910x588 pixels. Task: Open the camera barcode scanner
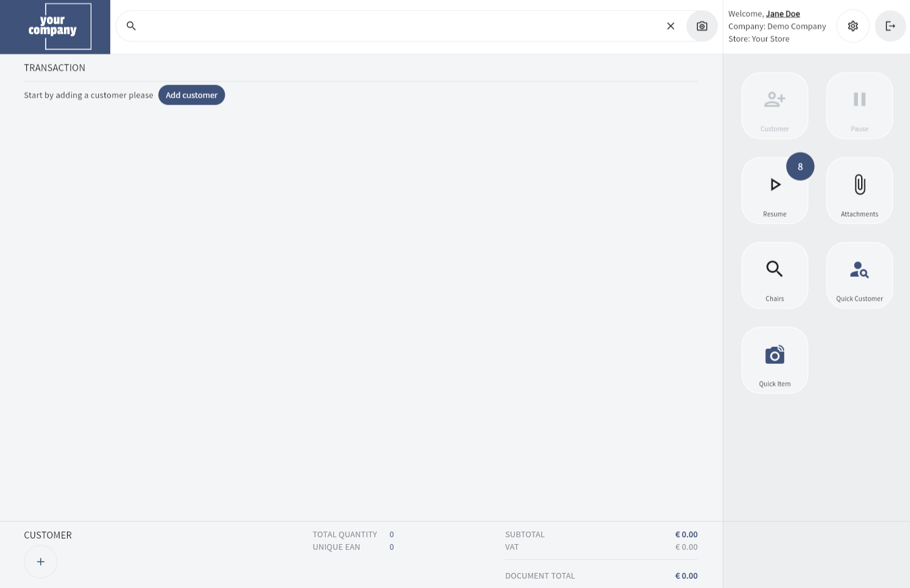701,26
